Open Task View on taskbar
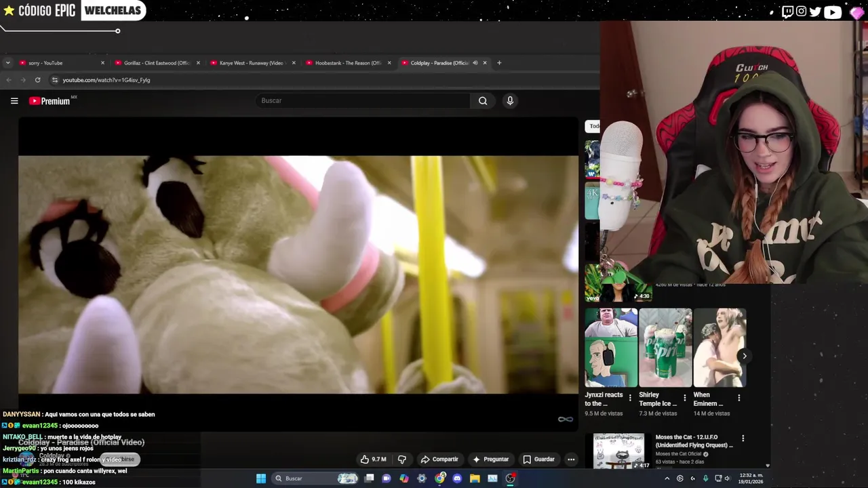868x488 pixels. (369, 479)
